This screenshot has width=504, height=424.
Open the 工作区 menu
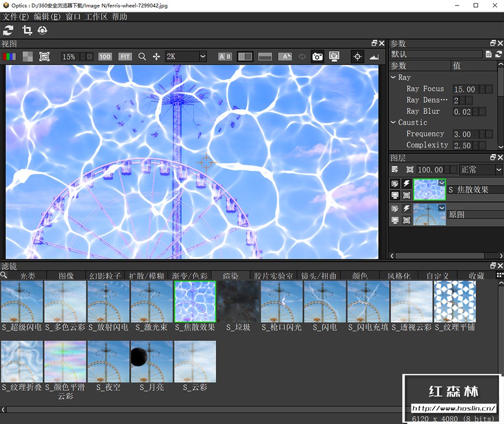point(97,17)
